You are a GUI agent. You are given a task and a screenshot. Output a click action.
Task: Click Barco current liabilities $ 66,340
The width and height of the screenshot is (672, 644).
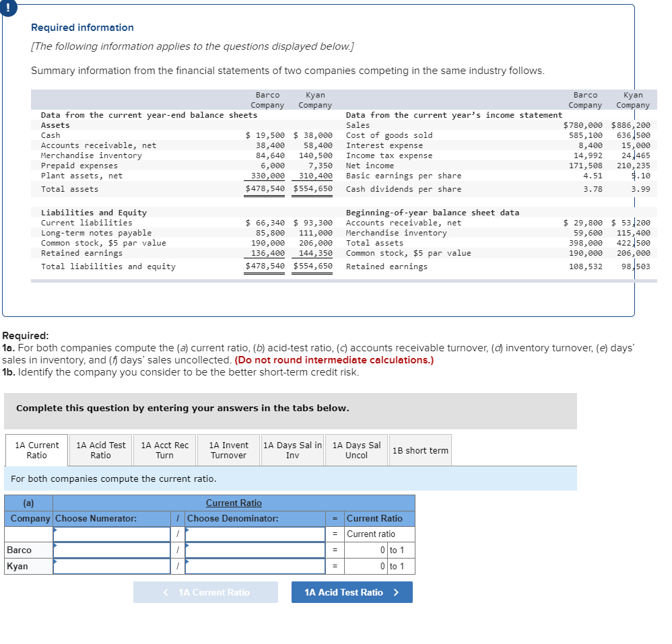tap(265, 223)
